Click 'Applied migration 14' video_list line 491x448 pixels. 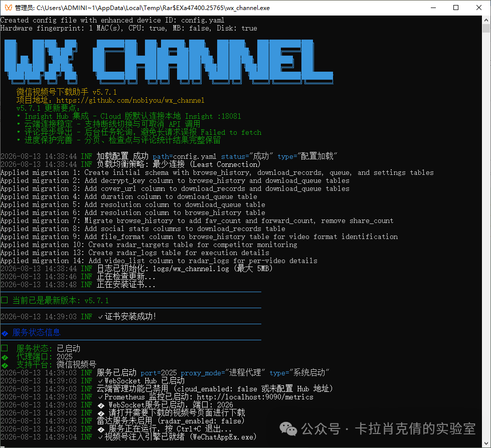pos(159,261)
